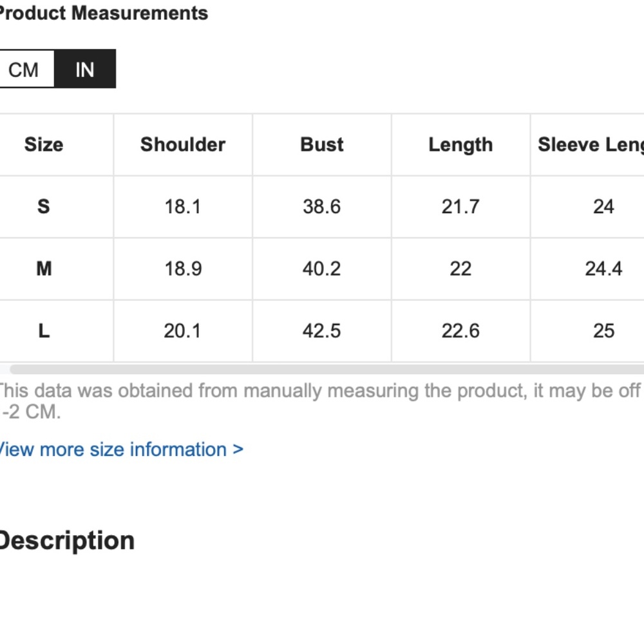Viewport: 644px width, 644px height.
Task: Click the Product Measurements heading
Action: coord(104,13)
